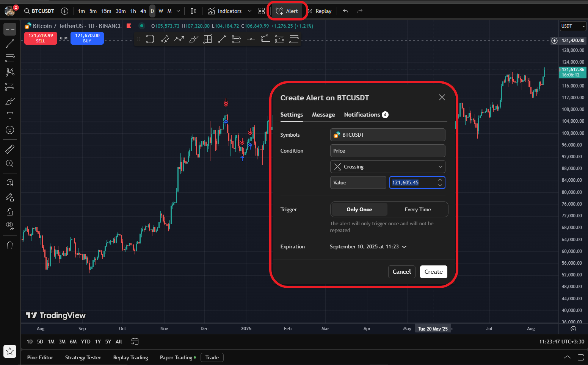Select the 4h timeframe

point(143,11)
